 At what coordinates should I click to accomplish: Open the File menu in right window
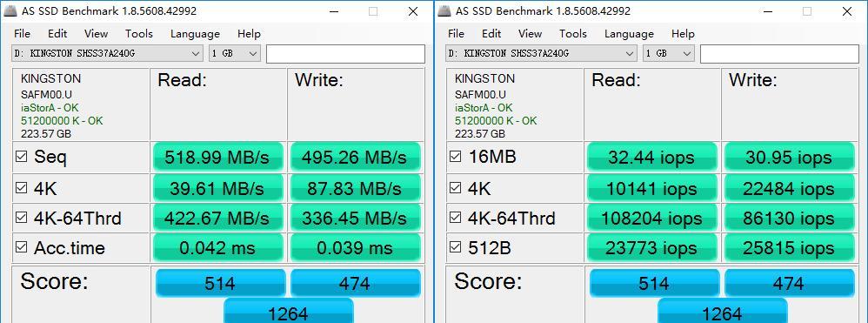pos(456,34)
